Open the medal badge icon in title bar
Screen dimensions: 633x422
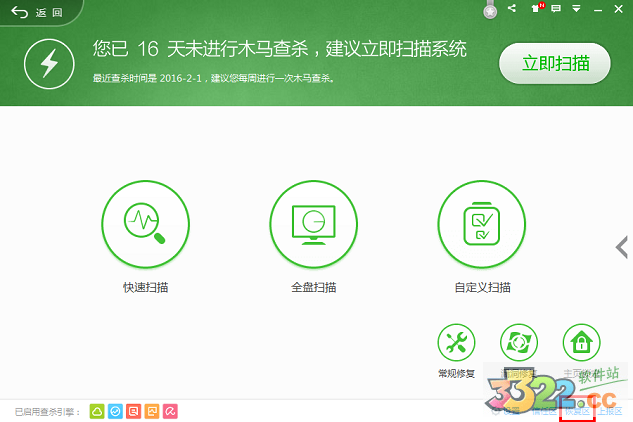coord(490,10)
